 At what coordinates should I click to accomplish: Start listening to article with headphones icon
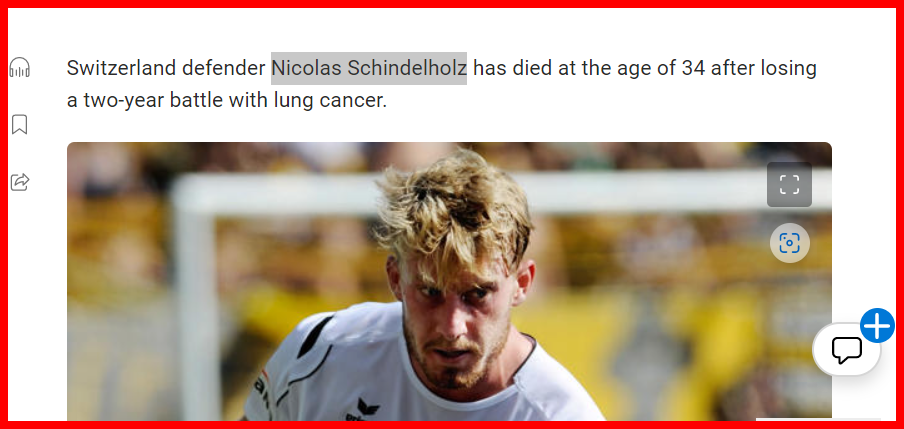tap(20, 68)
